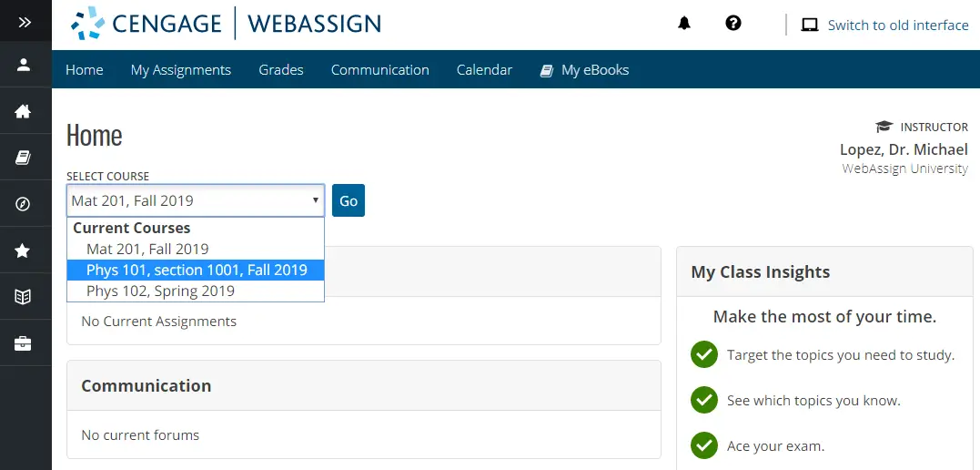980x470 pixels.
Task: Click the Go button
Action: pyautogui.click(x=349, y=200)
